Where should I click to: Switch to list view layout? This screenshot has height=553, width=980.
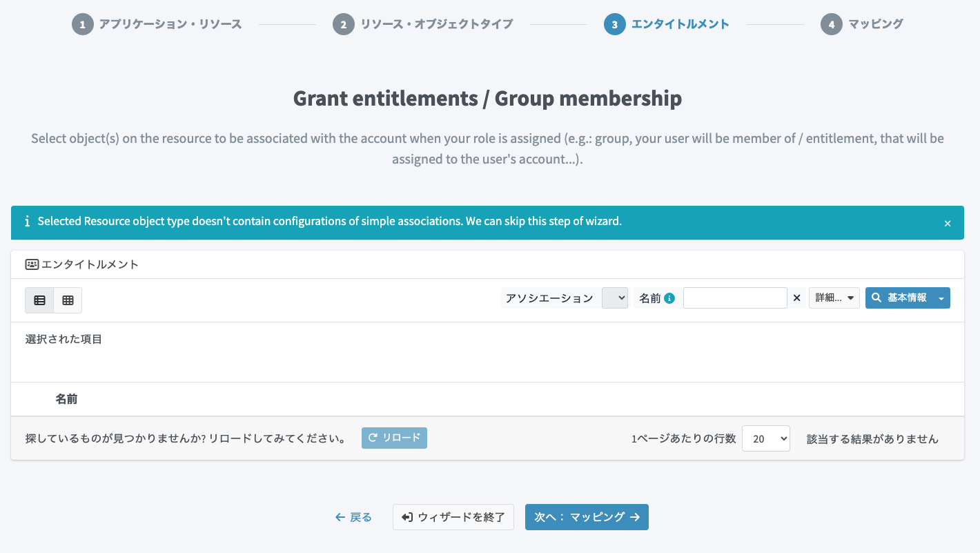[39, 300]
